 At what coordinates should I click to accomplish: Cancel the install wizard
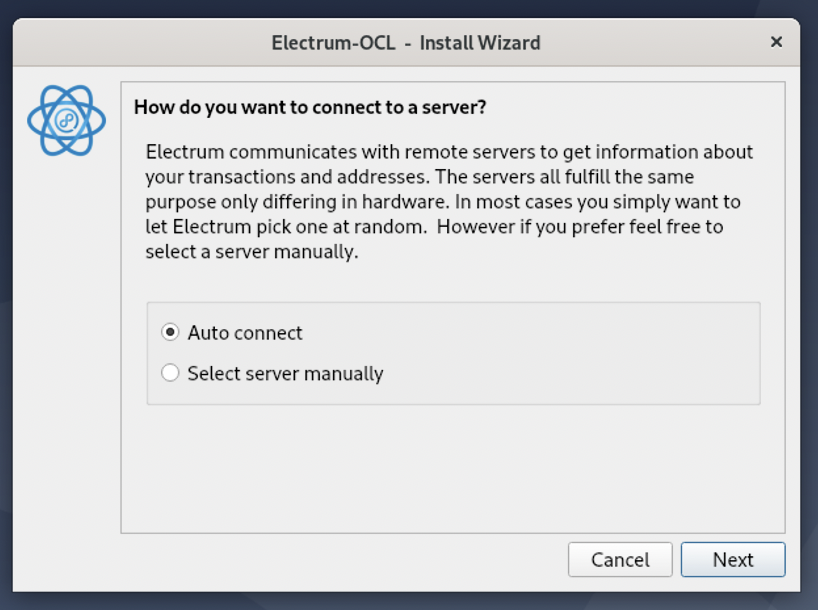(x=620, y=559)
